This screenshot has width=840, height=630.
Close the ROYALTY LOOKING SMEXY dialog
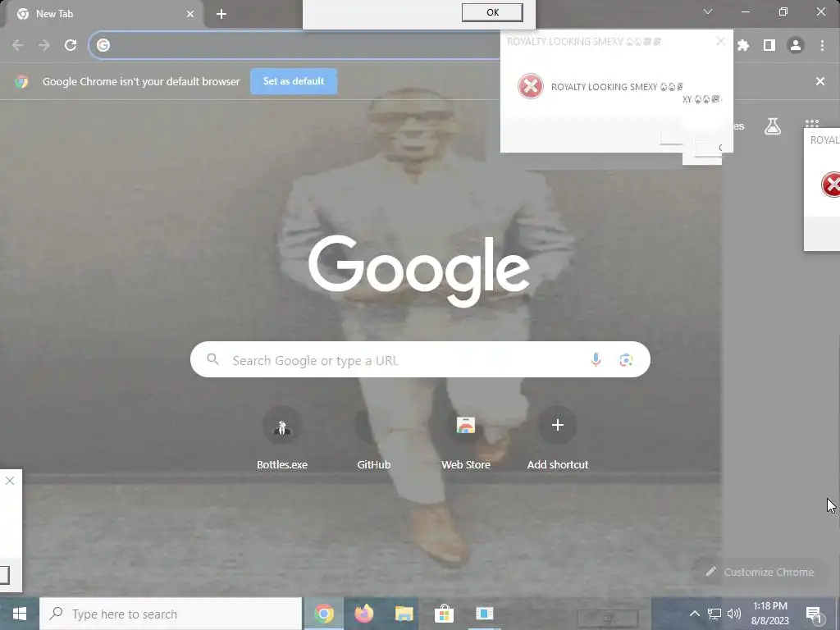pyautogui.click(x=720, y=41)
